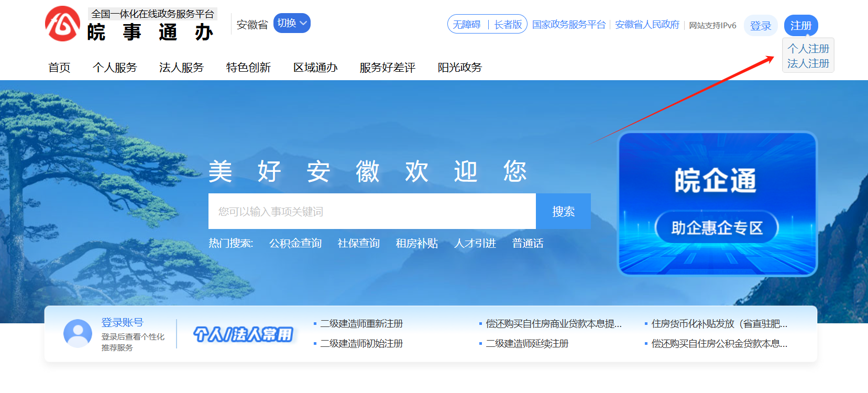The width and height of the screenshot is (868, 393).
Task: Open 阳光政务 navigation tab
Action: [x=459, y=68]
